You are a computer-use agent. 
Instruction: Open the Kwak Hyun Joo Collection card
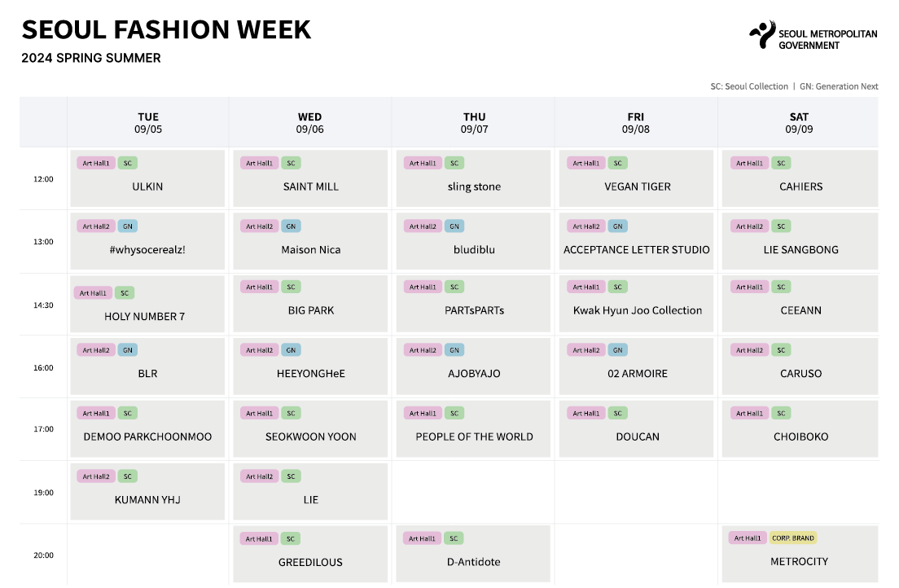(637, 310)
